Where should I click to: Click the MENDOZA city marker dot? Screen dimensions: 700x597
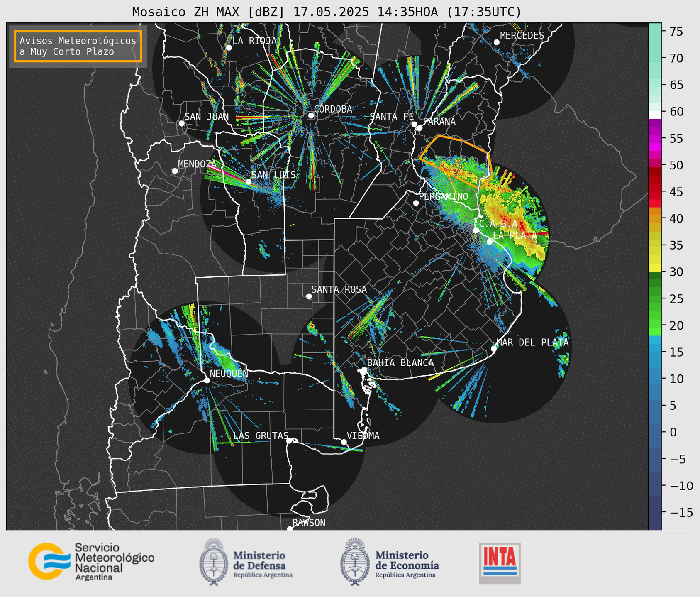coord(175,171)
